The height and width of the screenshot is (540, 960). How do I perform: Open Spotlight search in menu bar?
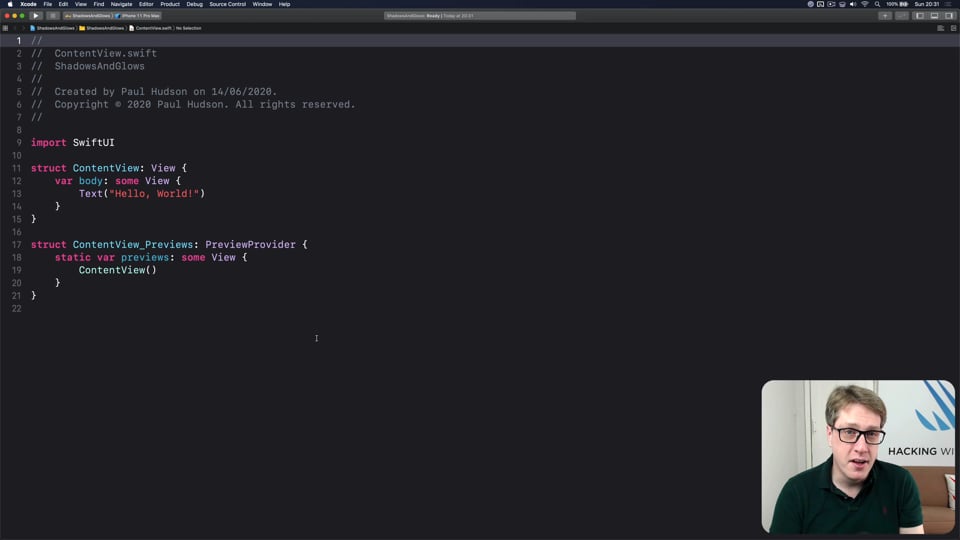(x=877, y=4)
